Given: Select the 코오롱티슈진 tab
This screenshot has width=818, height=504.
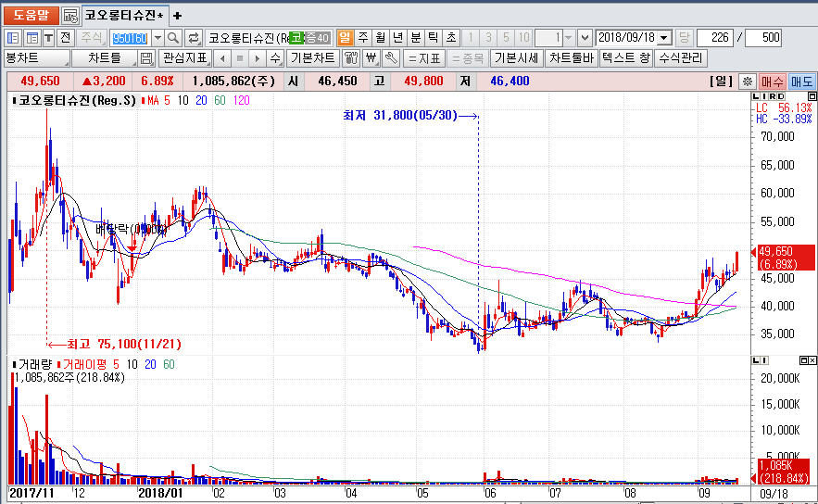Looking at the screenshot, I should (x=123, y=16).
